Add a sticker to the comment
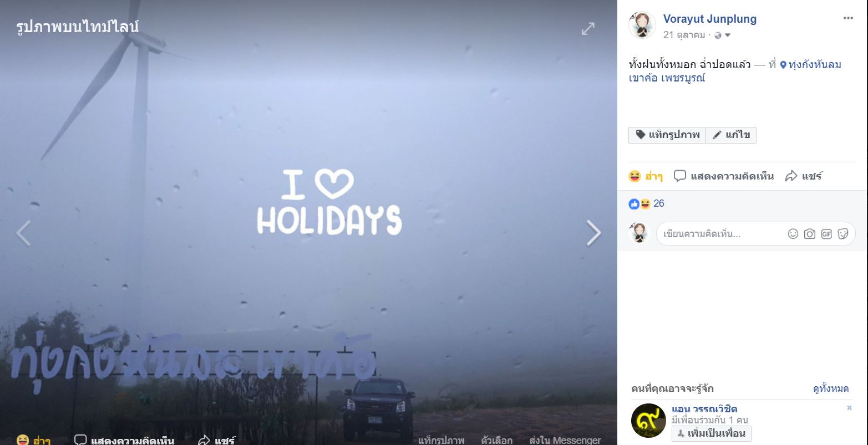This screenshot has height=445, width=868. pos(843,234)
